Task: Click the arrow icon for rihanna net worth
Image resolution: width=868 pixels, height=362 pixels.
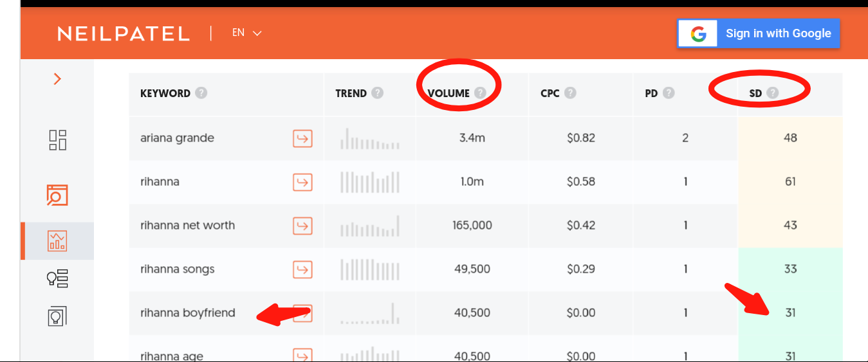Action: pyautogui.click(x=302, y=226)
